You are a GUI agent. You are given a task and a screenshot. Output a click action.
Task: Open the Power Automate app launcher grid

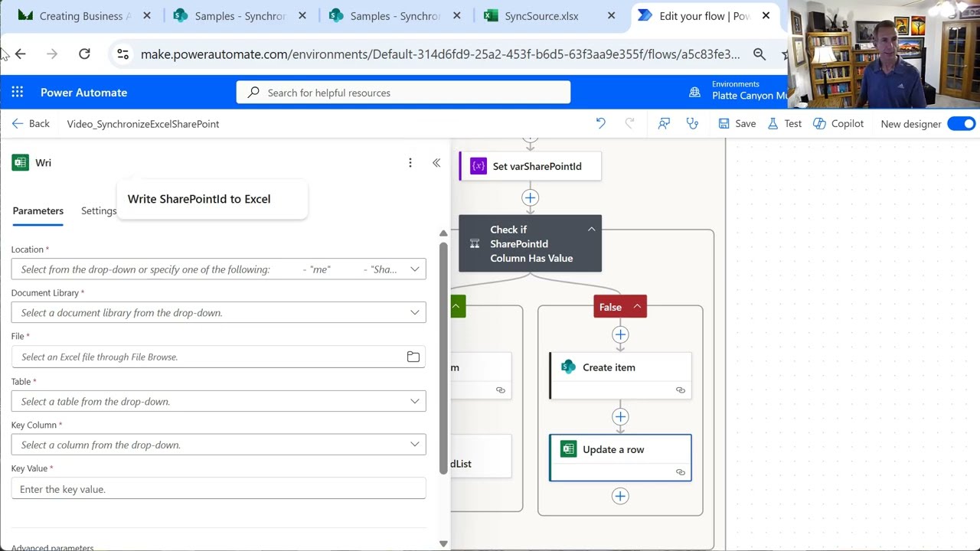(18, 93)
